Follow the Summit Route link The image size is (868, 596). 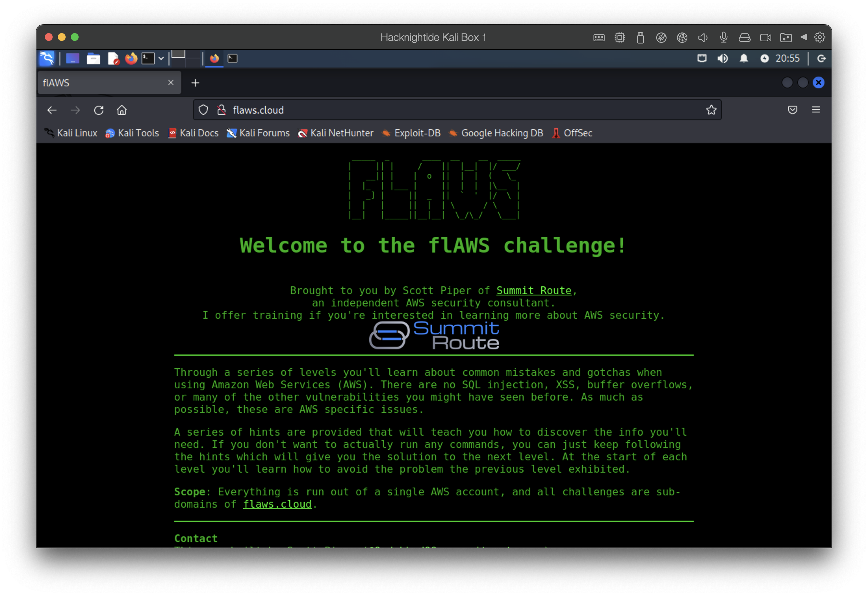(x=534, y=290)
